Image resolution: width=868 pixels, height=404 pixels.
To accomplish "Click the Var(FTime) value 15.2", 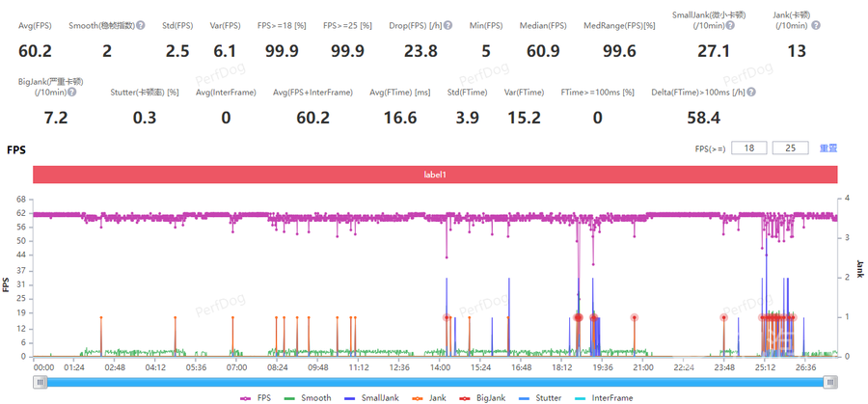I will 524,118.
